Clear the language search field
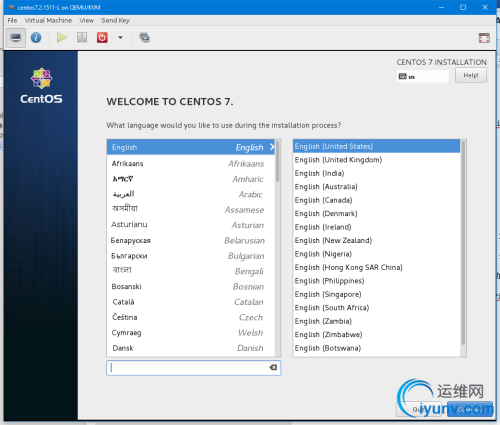 pyautogui.click(x=273, y=367)
